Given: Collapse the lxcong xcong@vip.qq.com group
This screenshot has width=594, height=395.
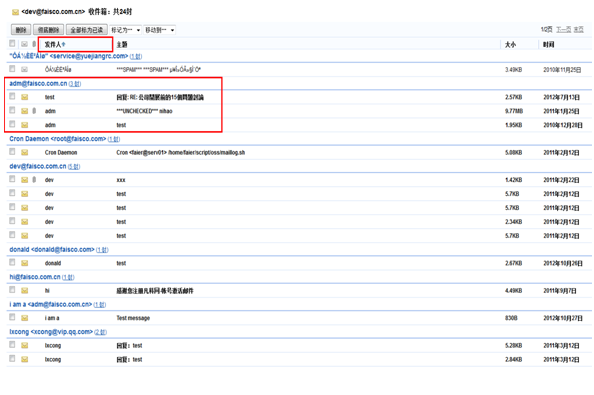Looking at the screenshot, I should [x=58, y=332].
